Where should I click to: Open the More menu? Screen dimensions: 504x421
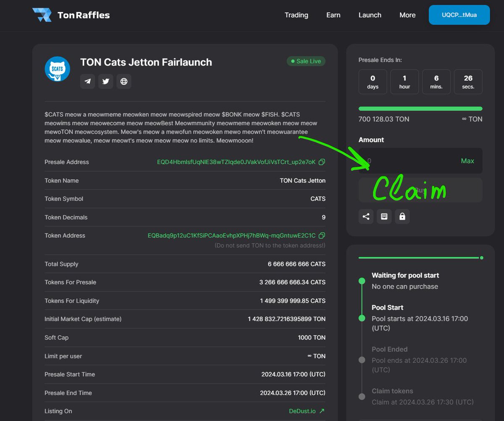(x=407, y=15)
